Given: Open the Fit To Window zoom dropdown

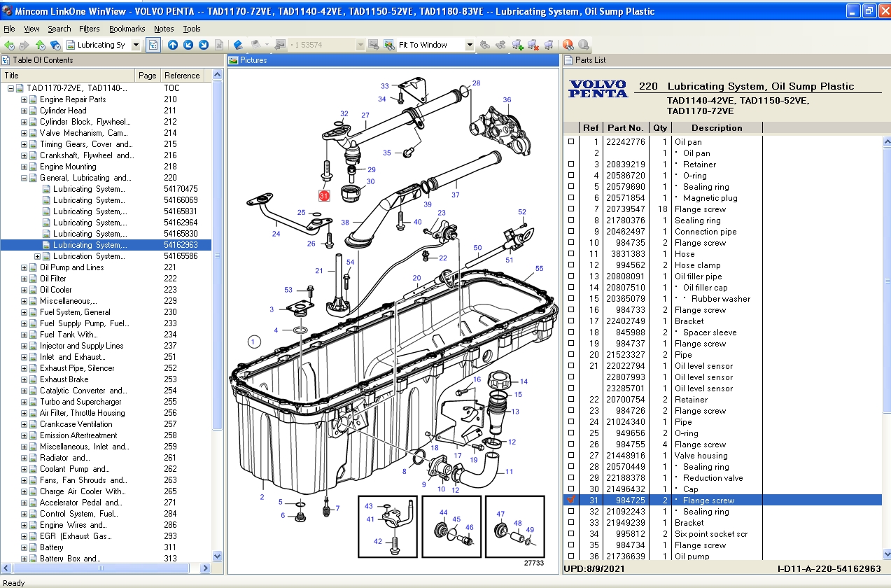Looking at the screenshot, I should [470, 45].
